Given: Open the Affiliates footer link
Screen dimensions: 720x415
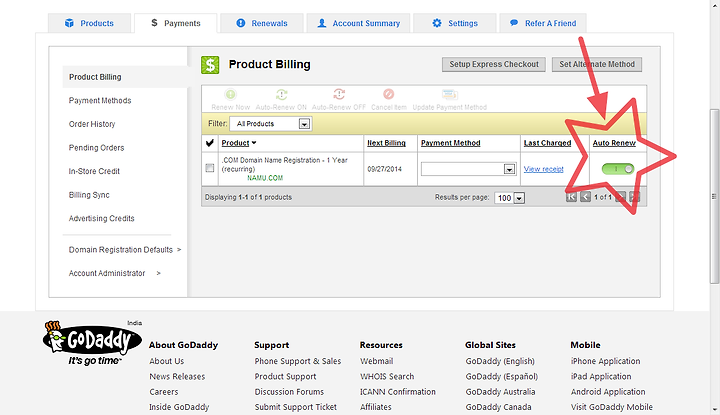Looking at the screenshot, I should click(x=376, y=407).
